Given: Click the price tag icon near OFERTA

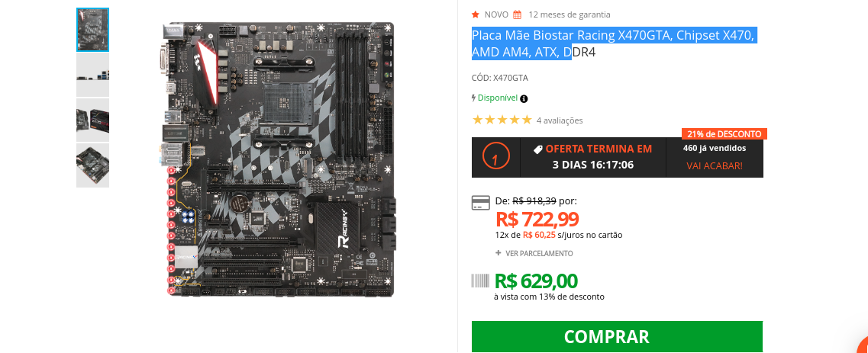Looking at the screenshot, I should pos(537,149).
